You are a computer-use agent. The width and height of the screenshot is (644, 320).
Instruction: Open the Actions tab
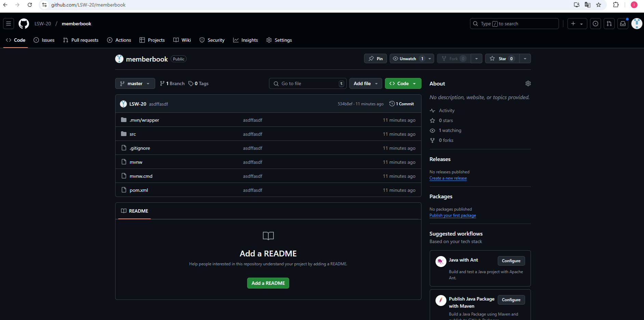click(119, 40)
